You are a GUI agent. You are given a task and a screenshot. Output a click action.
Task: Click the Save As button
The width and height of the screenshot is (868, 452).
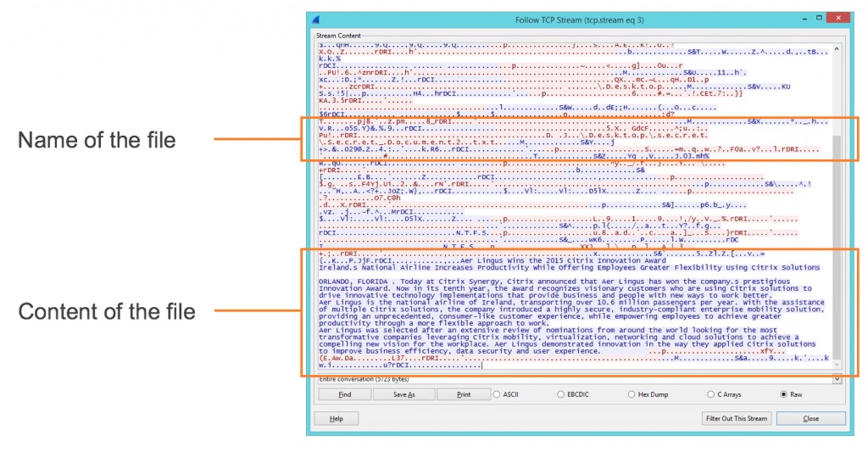pyautogui.click(x=404, y=394)
